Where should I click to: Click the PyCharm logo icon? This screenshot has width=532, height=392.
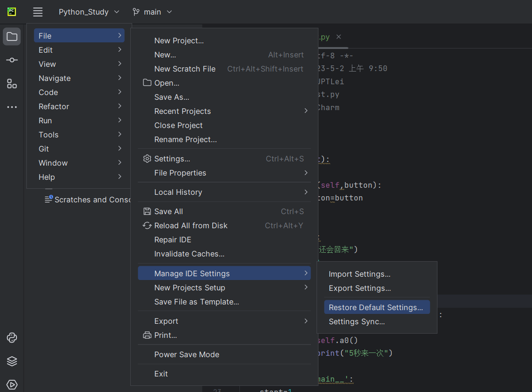point(12,12)
